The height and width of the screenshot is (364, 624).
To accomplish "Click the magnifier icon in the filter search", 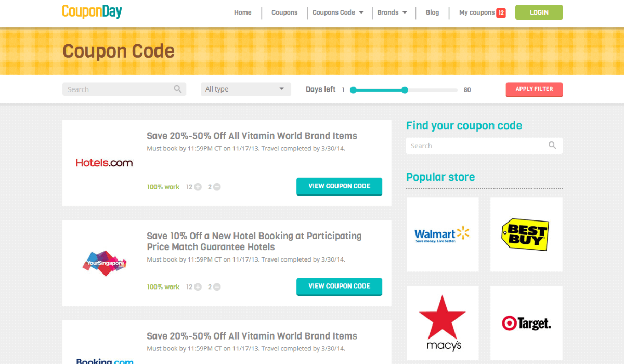I will 178,89.
